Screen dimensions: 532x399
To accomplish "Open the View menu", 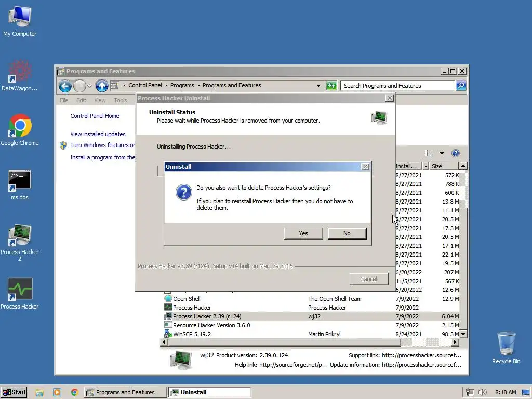I will 100,100.
